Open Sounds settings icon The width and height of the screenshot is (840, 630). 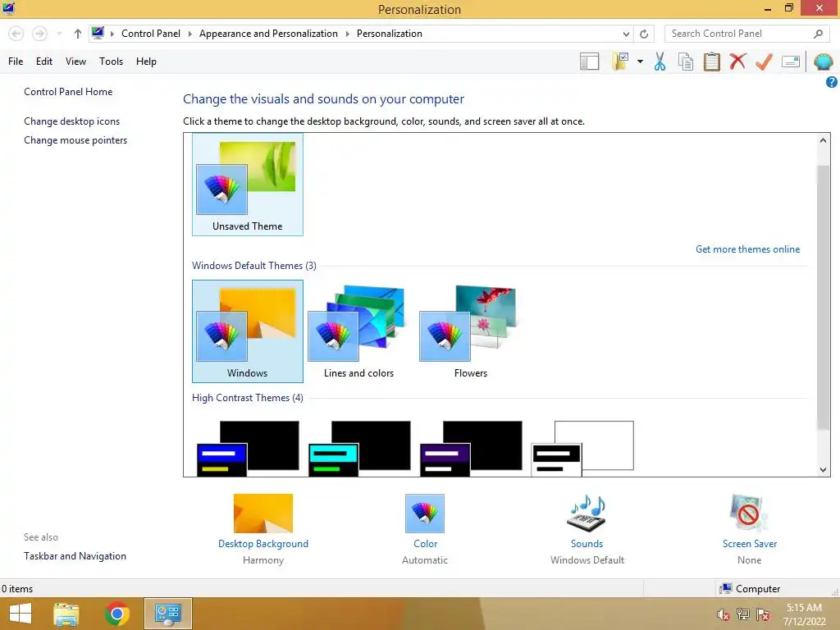[x=586, y=514]
